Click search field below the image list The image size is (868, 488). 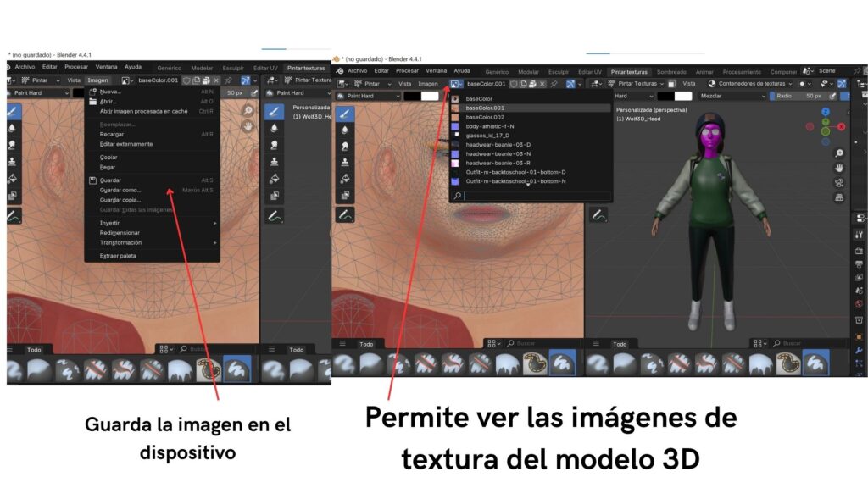[531, 196]
